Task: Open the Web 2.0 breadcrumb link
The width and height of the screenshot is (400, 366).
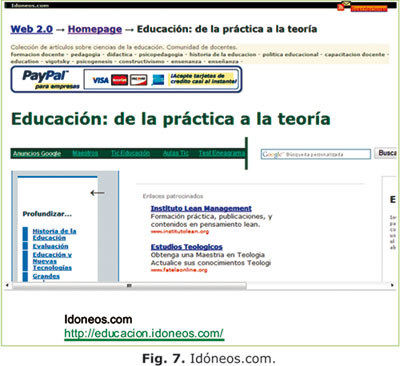Action: pyautogui.click(x=32, y=29)
